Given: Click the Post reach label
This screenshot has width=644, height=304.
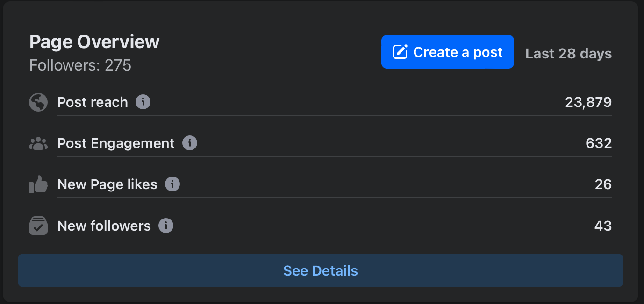Looking at the screenshot, I should click(93, 102).
